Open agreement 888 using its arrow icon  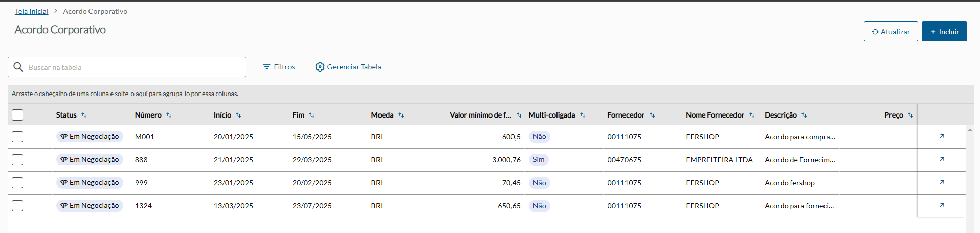[942, 159]
